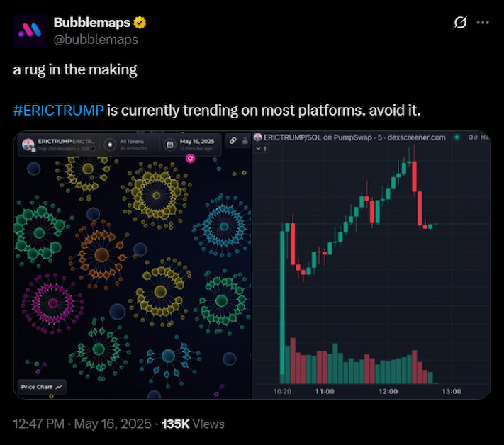This screenshot has width=504, height=445.
Task: Click the 12:47 PM May 16, 2025 timestamp
Action: (x=82, y=424)
